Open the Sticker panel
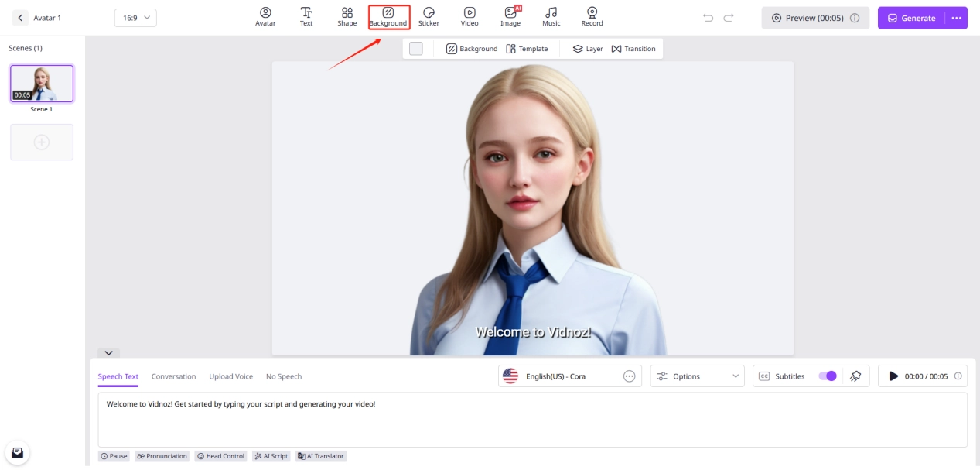 (x=429, y=16)
